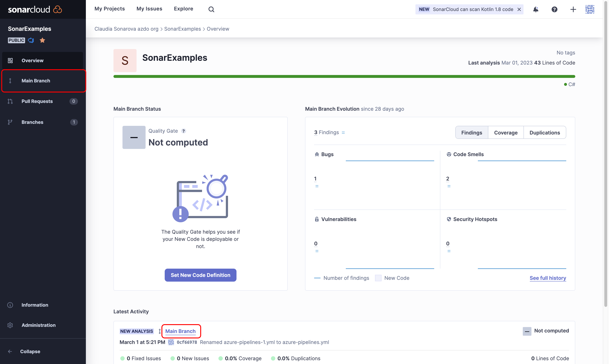
Task: Go to My Projects
Action: (x=110, y=9)
